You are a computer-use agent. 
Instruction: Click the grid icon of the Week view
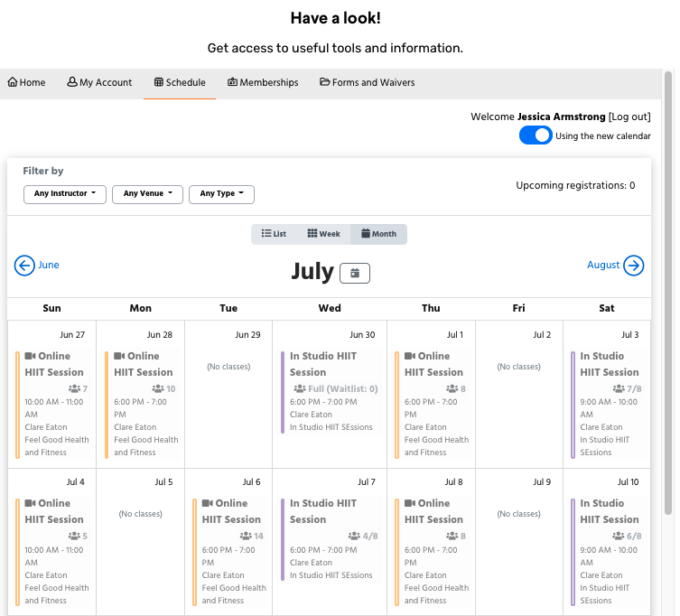click(x=312, y=233)
